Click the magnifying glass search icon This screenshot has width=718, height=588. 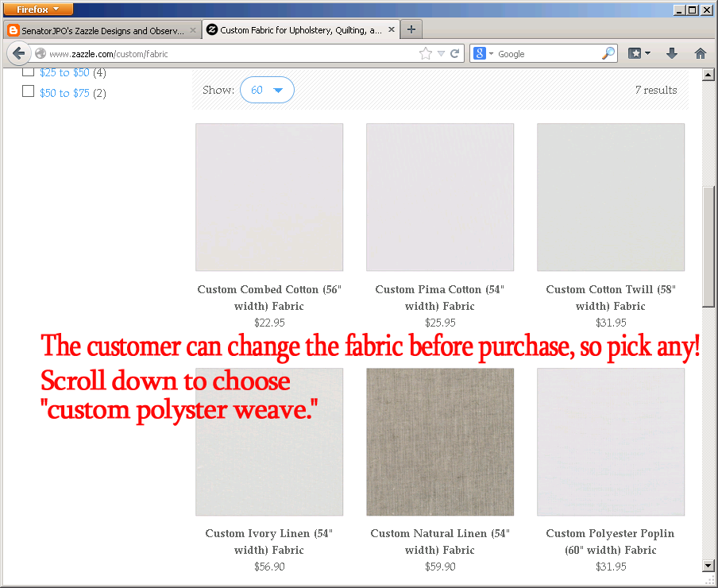(608, 53)
